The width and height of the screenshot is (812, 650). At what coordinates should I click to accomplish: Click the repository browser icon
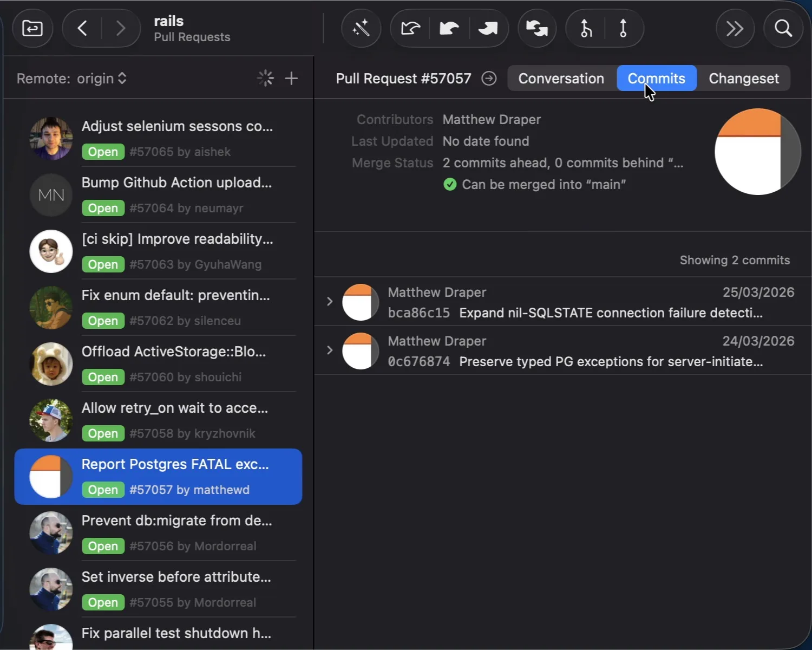coord(32,28)
